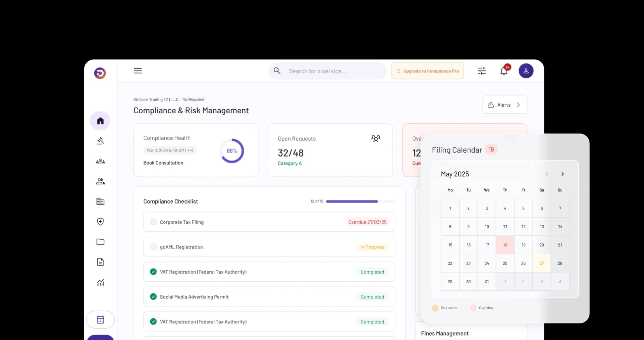Screen dimensions: 644x340
Task: Click Completed tag on Social Media Permit
Action: point(372,297)
